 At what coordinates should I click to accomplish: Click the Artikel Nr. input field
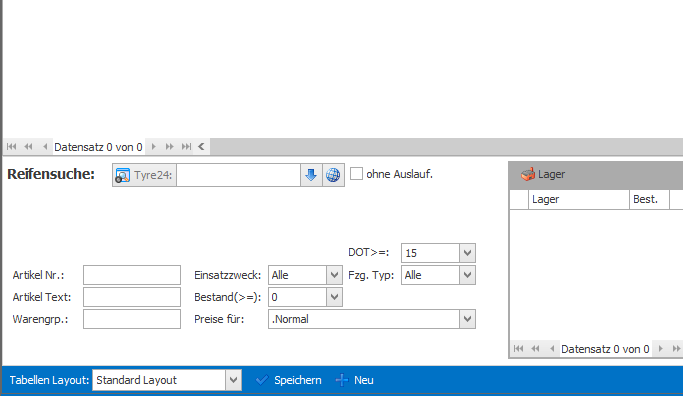tap(132, 275)
